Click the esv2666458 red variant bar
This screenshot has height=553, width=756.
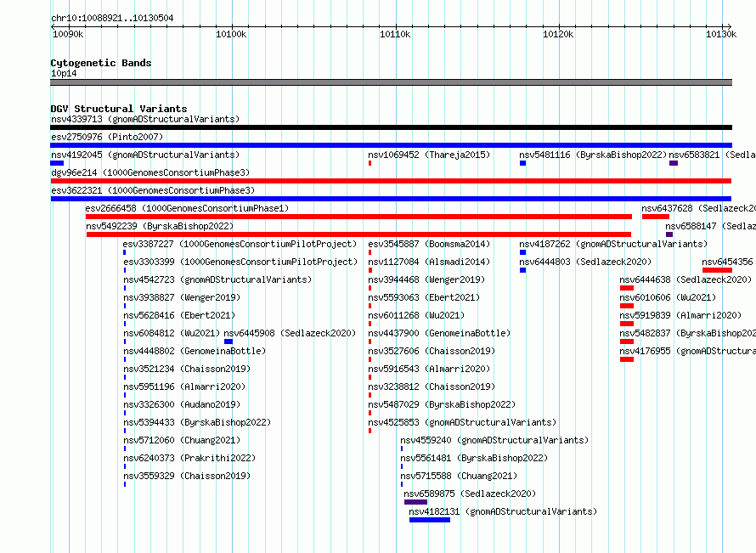pos(358,217)
